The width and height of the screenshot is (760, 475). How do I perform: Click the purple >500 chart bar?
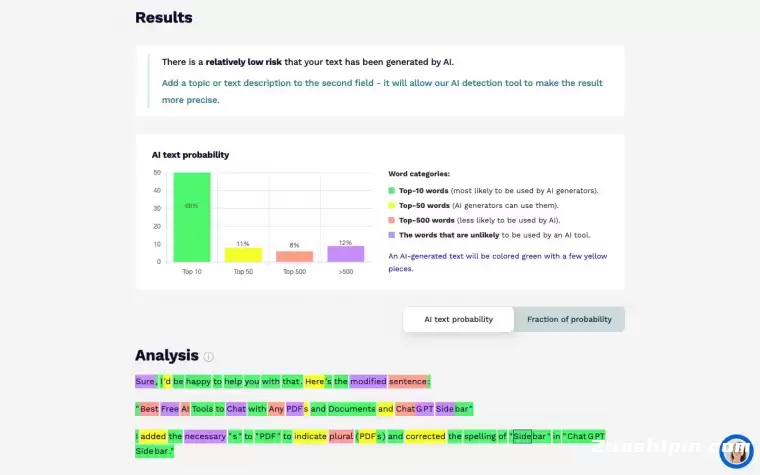(346, 254)
